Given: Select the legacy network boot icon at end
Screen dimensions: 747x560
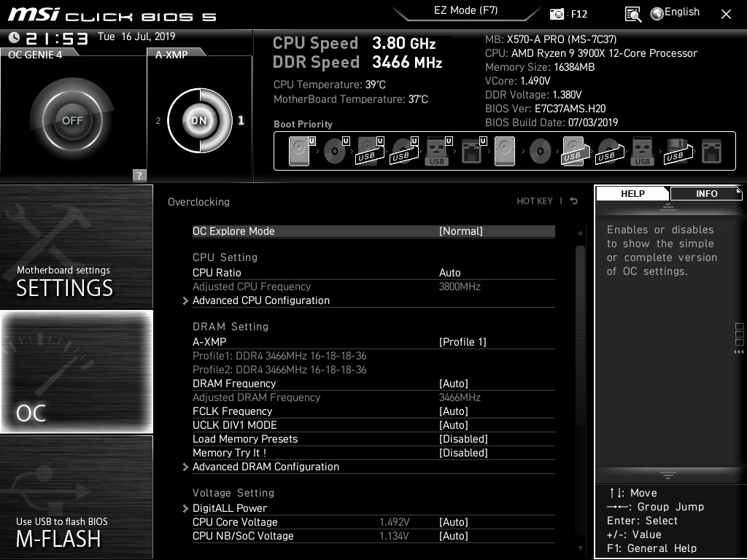Looking at the screenshot, I should [712, 151].
